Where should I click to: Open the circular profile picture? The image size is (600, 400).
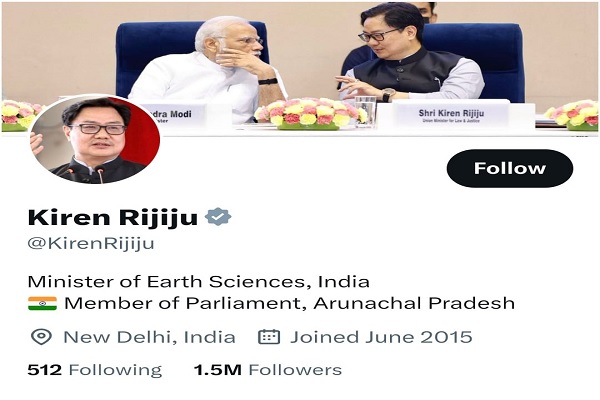pos(94,140)
